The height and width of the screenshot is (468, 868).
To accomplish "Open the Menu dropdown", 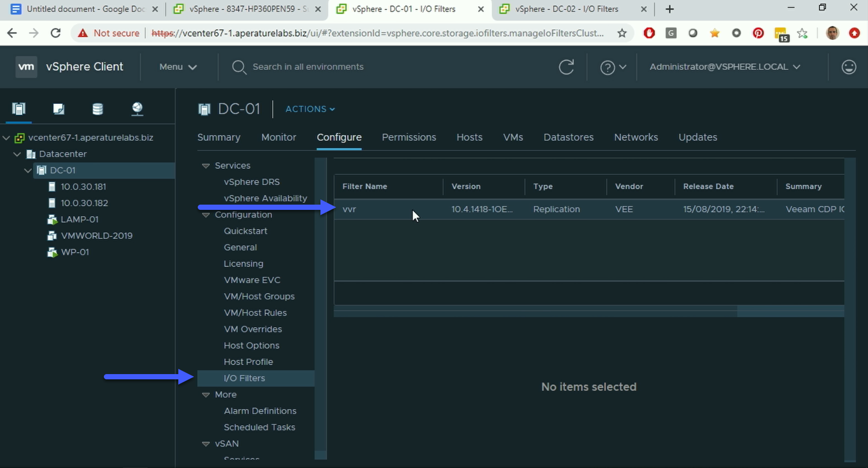I will (x=178, y=67).
